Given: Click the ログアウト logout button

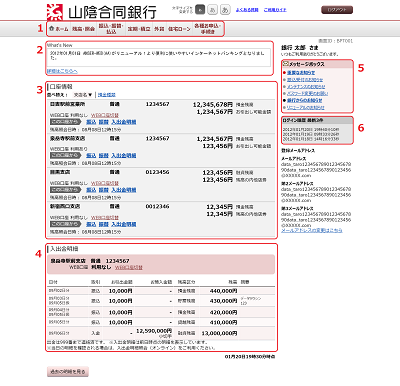Looking at the screenshot, I should (x=337, y=10).
